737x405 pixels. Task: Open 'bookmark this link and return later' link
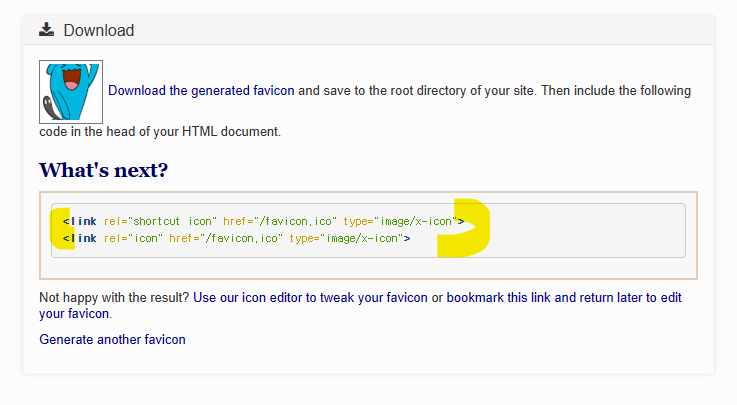(360, 305)
